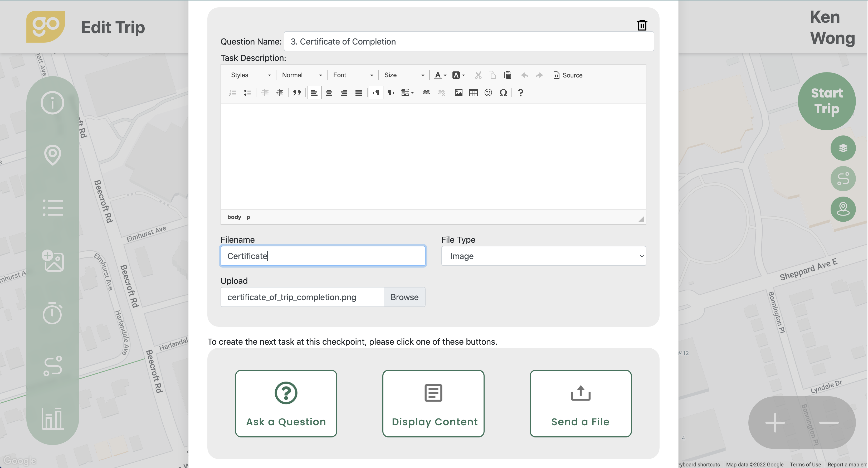Open the editor help (question mark)
Screen dimensions: 868x468
point(520,93)
